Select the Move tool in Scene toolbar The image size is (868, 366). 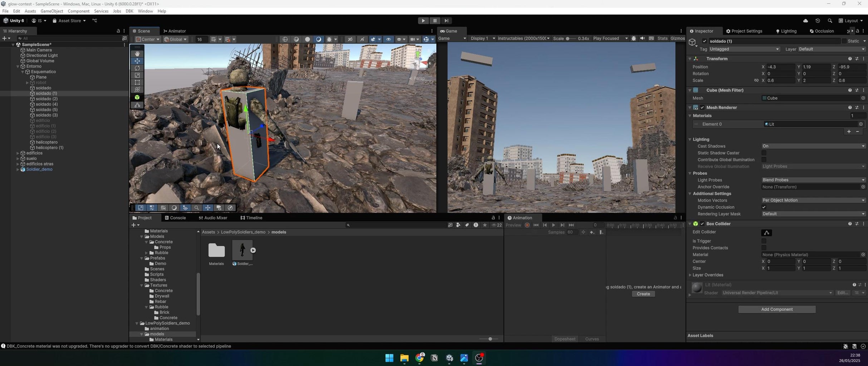(x=137, y=61)
